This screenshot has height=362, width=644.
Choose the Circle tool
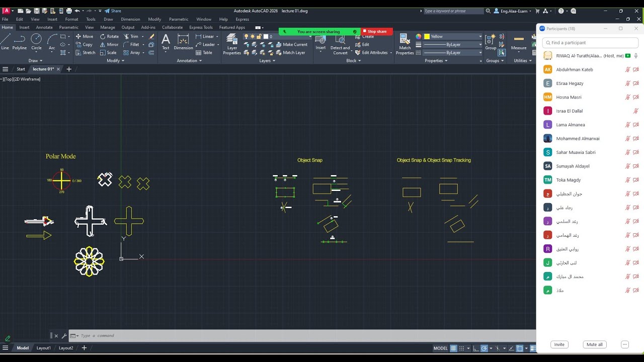[x=36, y=42]
